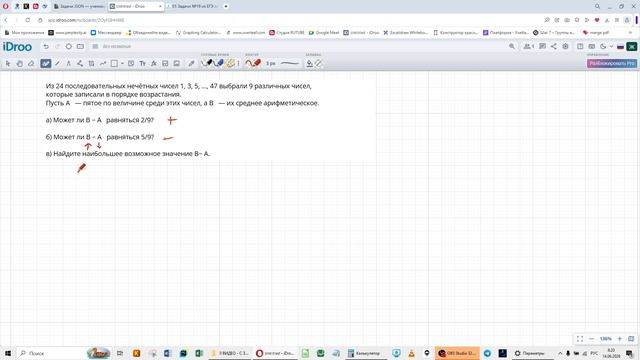This screenshot has height=360, width=640.
Task: Open the board list menu icon
Action: 95,47
